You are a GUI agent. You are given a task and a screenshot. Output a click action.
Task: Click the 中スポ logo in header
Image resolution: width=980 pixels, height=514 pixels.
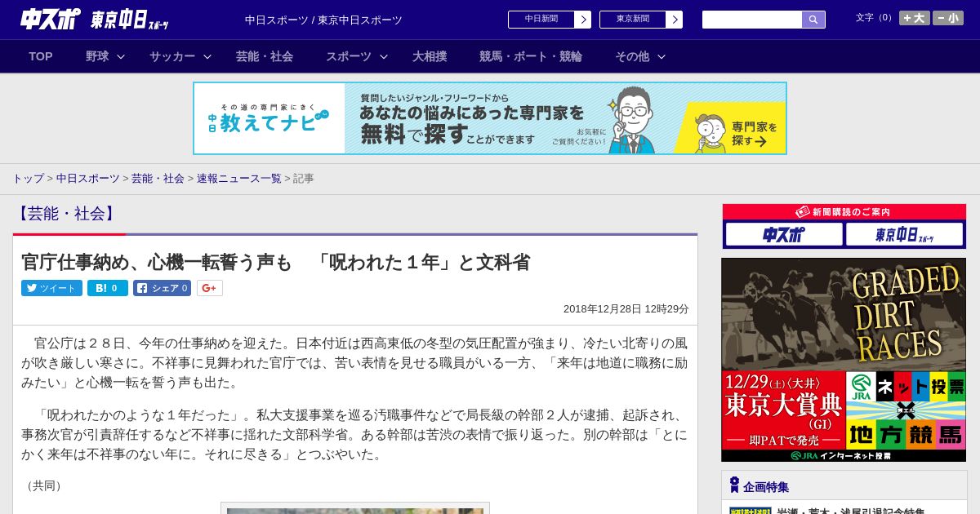(x=51, y=20)
